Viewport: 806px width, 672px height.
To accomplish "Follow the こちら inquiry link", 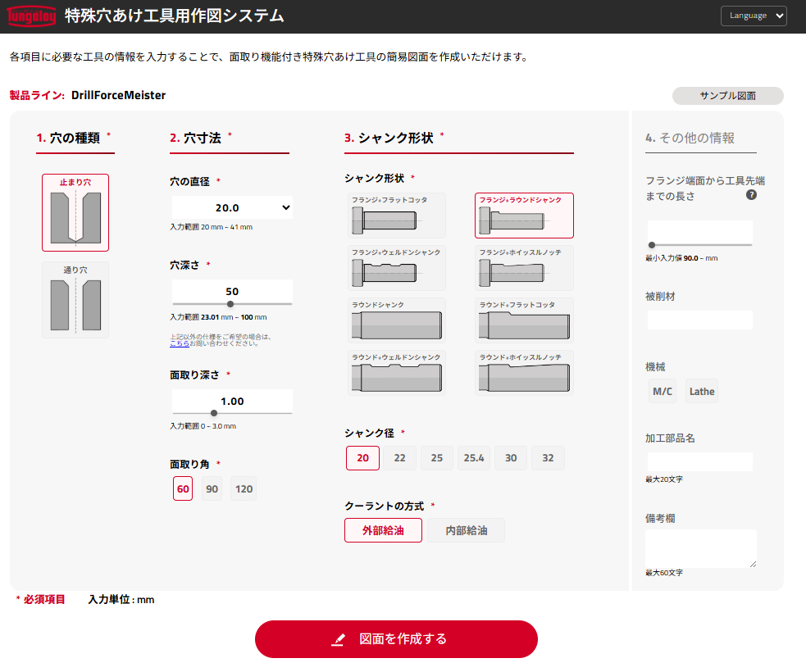I will pos(180,343).
